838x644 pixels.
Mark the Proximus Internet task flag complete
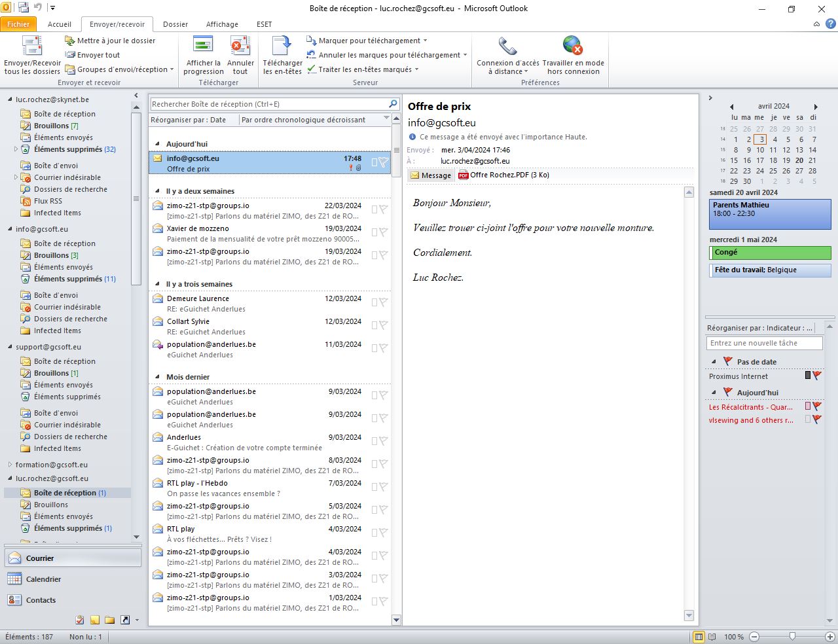tap(817, 376)
